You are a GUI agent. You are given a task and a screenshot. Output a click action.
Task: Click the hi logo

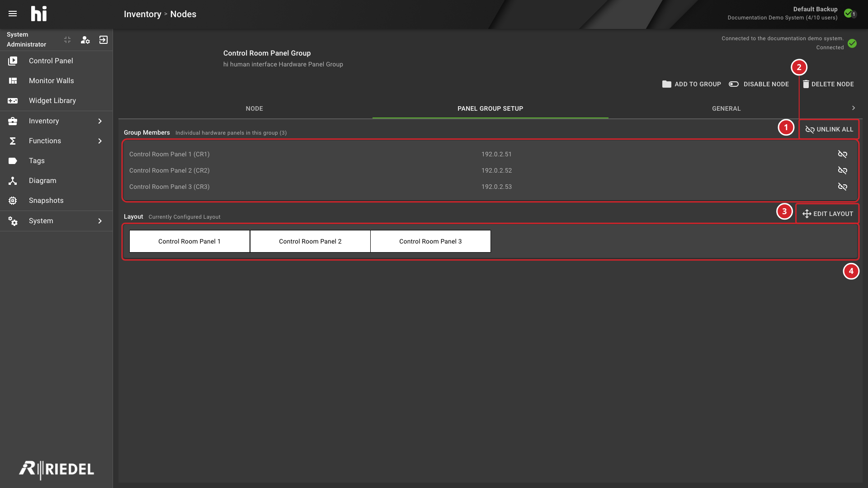pos(39,14)
